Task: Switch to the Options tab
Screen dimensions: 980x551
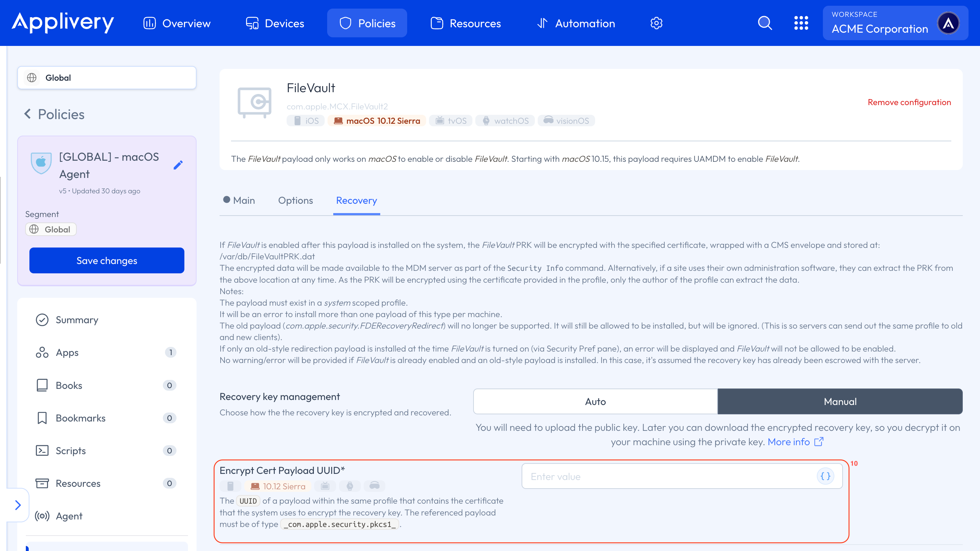Action: point(295,201)
